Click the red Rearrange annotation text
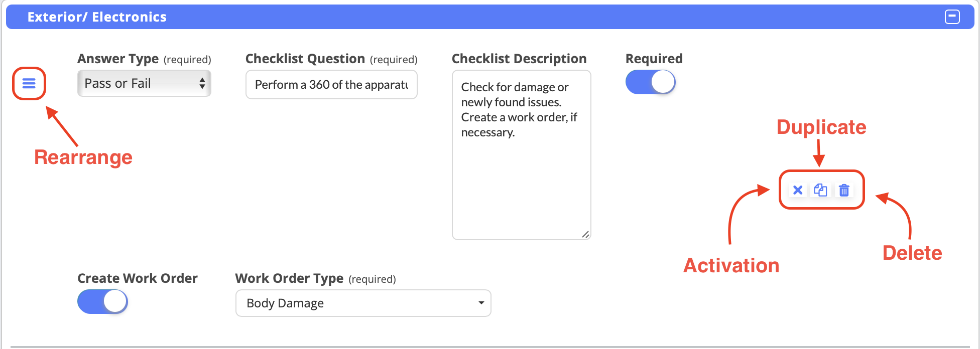The image size is (980, 349). pyautogui.click(x=83, y=157)
